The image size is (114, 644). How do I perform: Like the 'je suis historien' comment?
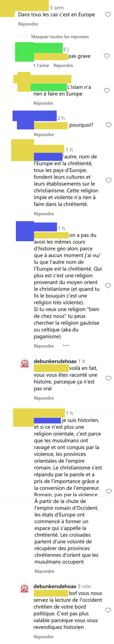(x=109, y=491)
